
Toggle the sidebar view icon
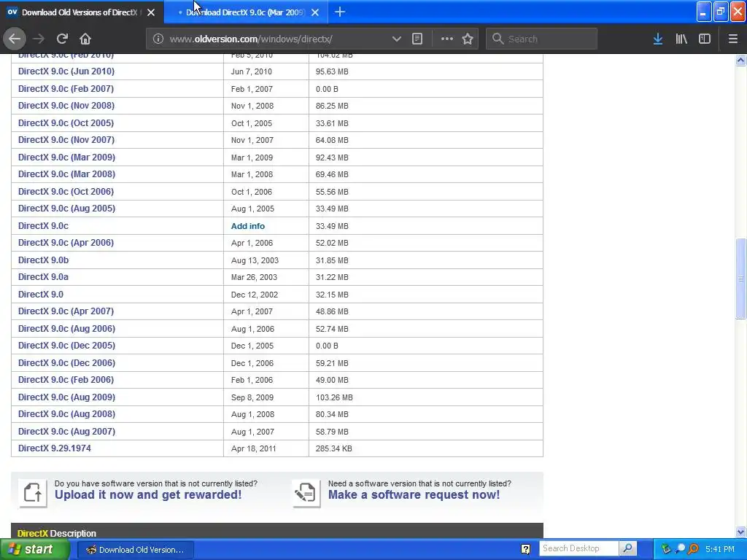pos(705,39)
